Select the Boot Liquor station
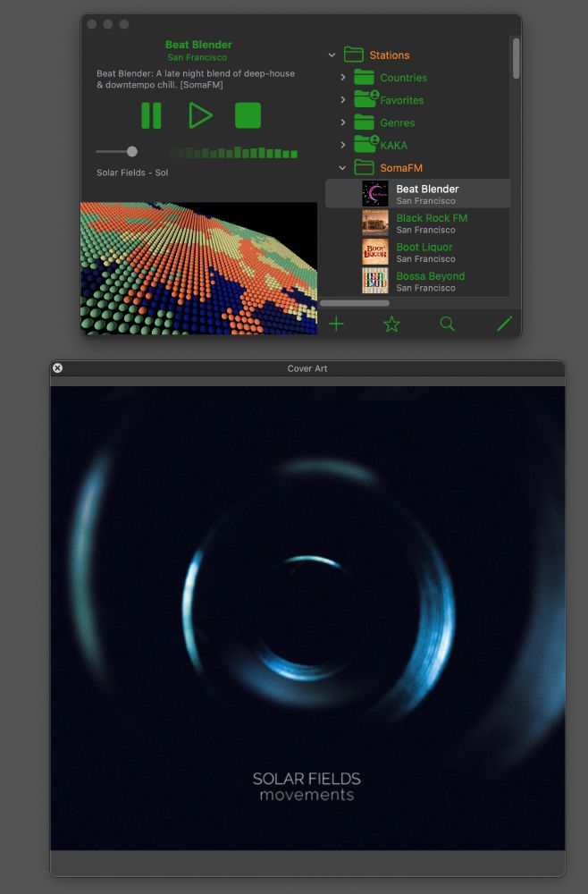The image size is (588, 894). 417,252
